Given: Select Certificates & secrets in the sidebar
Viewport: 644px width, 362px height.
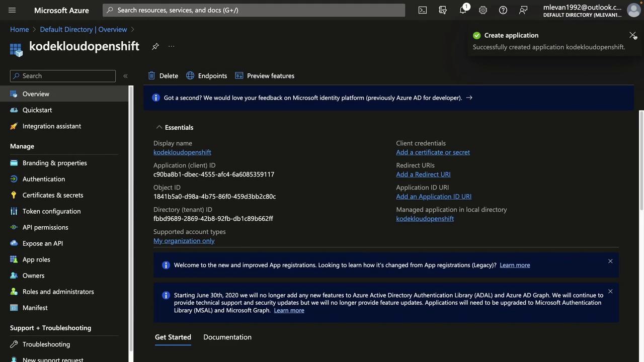Looking at the screenshot, I should [x=53, y=195].
